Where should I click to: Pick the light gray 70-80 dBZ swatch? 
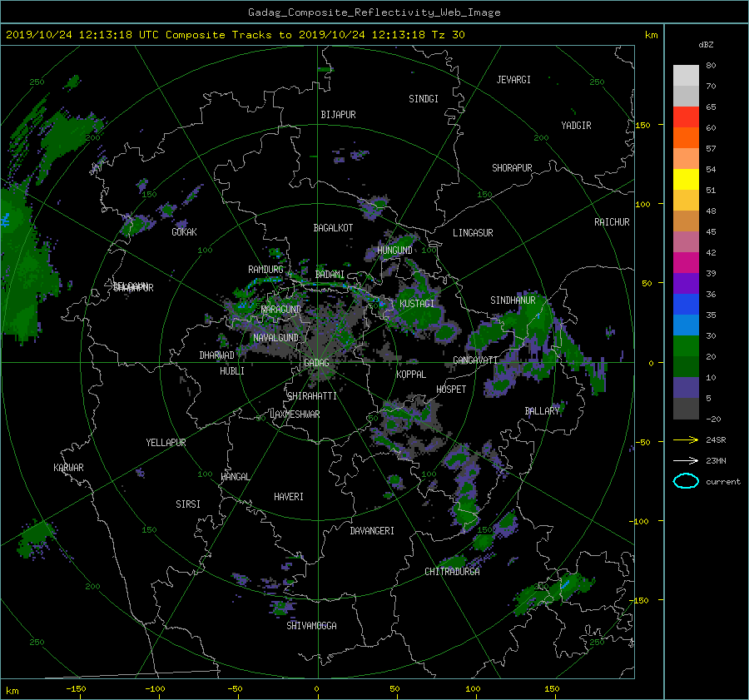(x=686, y=76)
